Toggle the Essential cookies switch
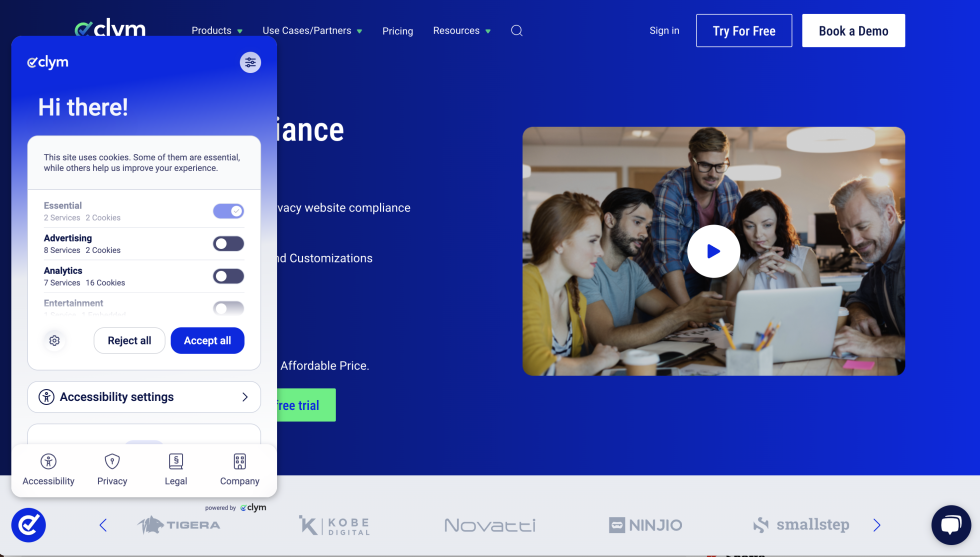This screenshot has width=980, height=557. tap(228, 211)
